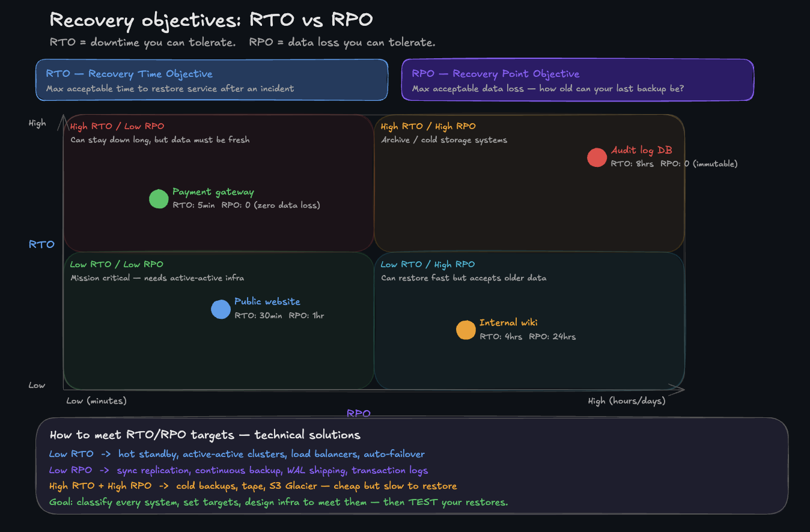
Task: Click the green Payment gateway dot
Action: click(x=159, y=199)
